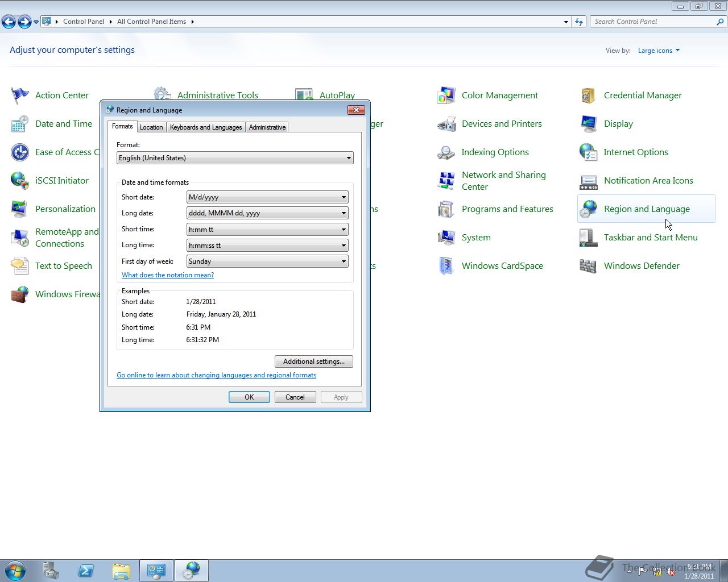Open the System icon
This screenshot has width=728, height=582.
point(446,238)
